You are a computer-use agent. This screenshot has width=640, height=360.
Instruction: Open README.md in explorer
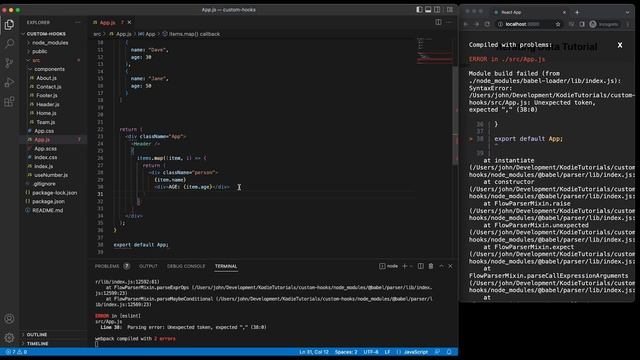coord(47,210)
